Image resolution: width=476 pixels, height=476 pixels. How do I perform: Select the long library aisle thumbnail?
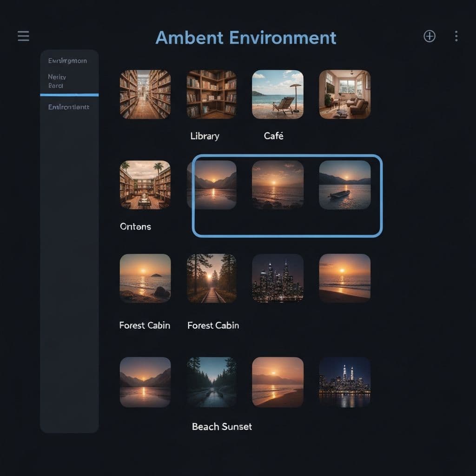(145, 94)
